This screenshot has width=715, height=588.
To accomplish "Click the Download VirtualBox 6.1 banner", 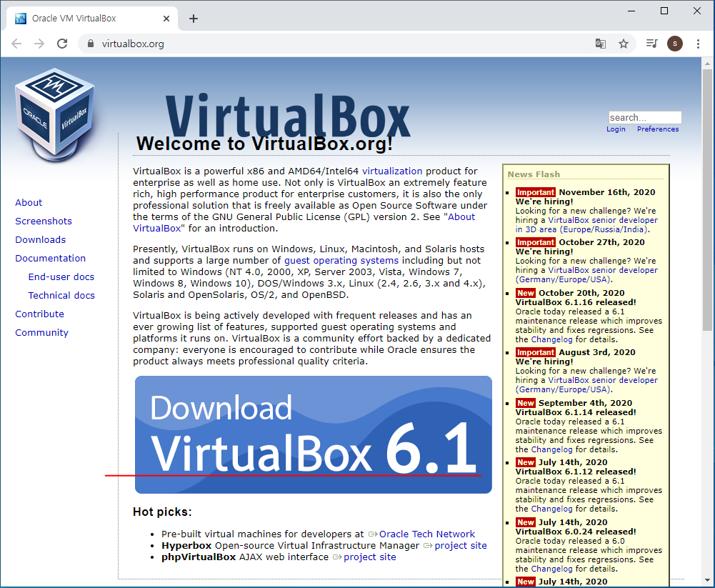I will click(314, 434).
